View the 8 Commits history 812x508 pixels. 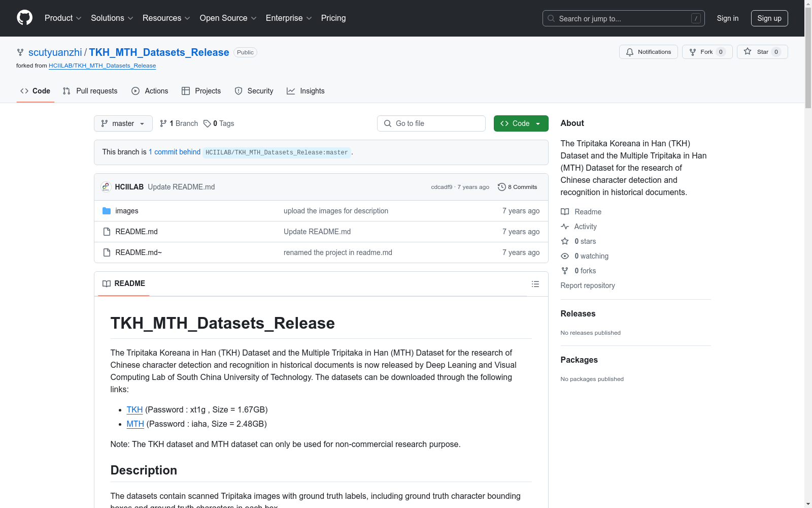coord(518,187)
